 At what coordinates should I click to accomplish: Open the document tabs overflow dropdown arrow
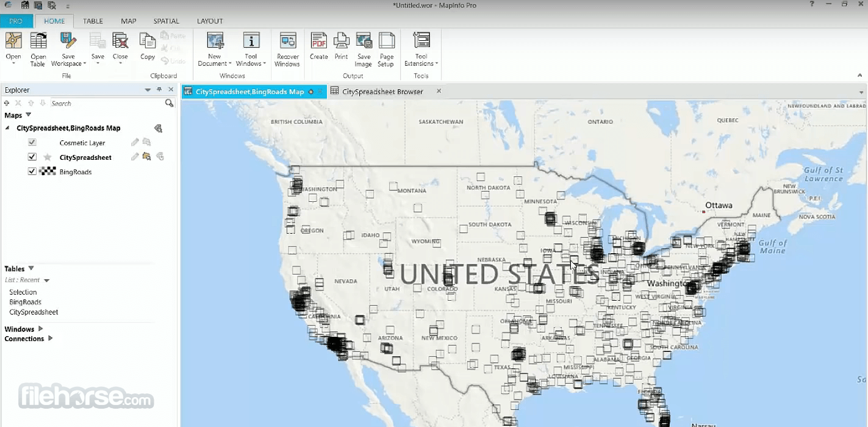click(x=861, y=92)
